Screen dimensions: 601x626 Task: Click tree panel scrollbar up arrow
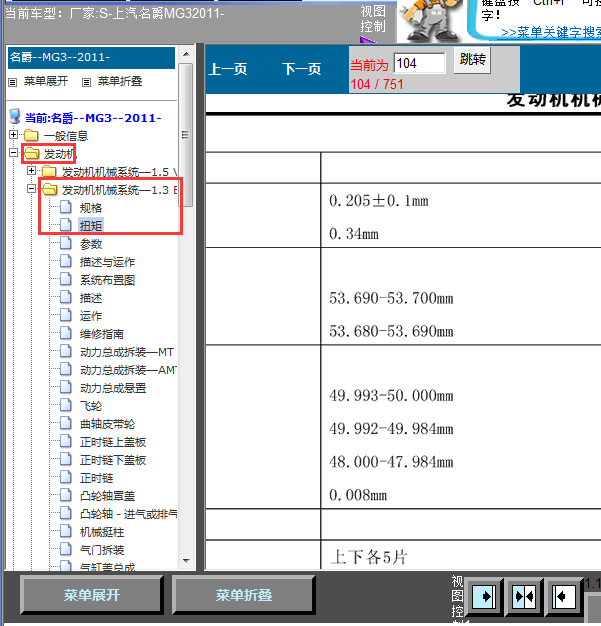tap(186, 54)
